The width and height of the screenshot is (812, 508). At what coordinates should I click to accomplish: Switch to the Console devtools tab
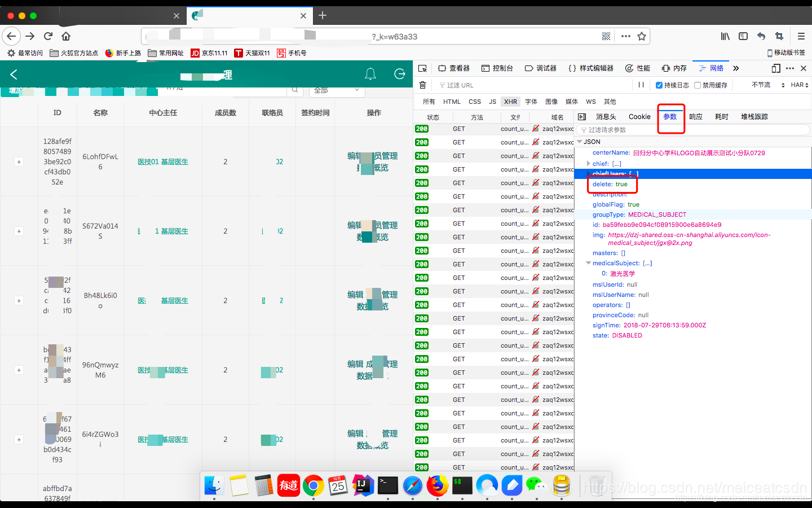(x=497, y=68)
